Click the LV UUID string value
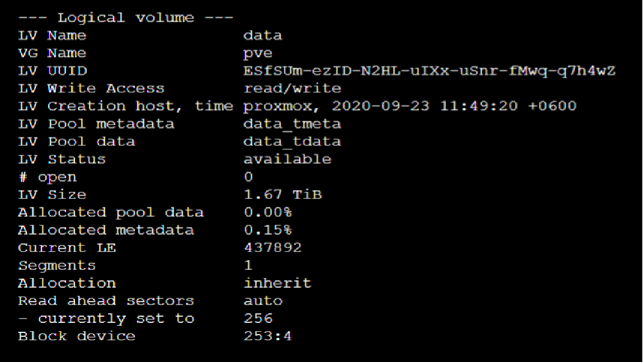The width and height of the screenshot is (644, 362). tap(429, 71)
